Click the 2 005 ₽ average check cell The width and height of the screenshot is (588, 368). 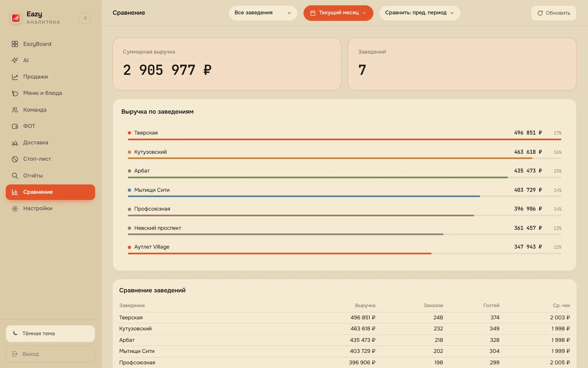tap(560, 362)
